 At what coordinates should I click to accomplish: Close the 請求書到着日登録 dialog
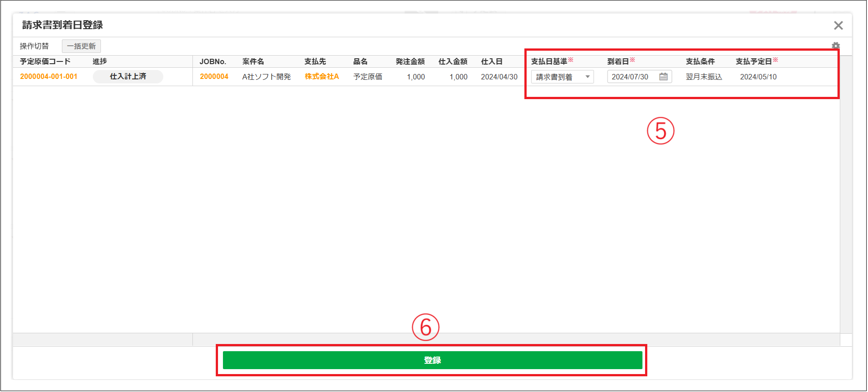pyautogui.click(x=838, y=26)
